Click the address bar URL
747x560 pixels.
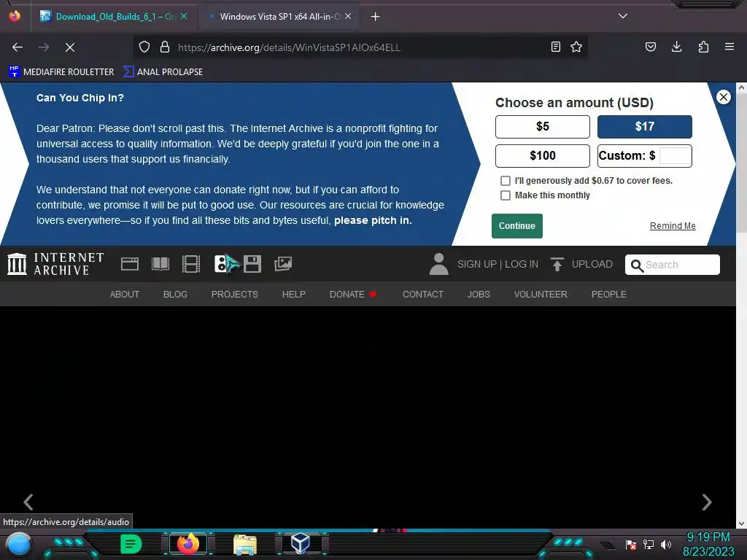click(x=289, y=47)
